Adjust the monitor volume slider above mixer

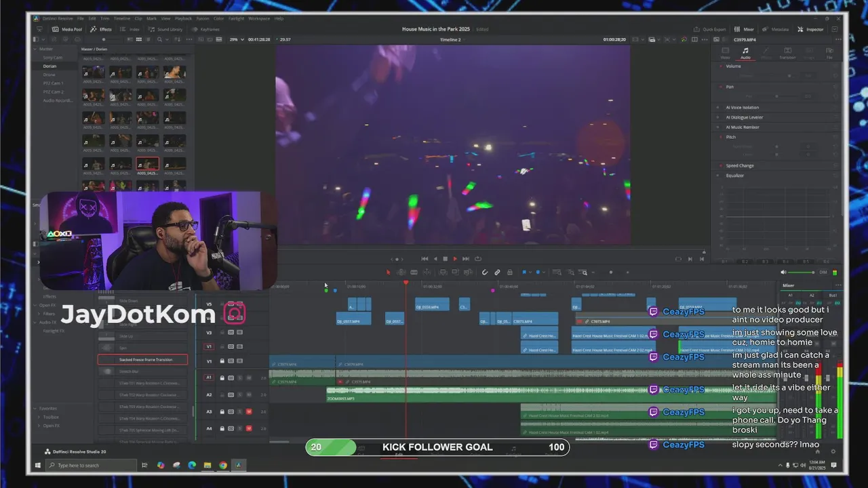point(802,272)
